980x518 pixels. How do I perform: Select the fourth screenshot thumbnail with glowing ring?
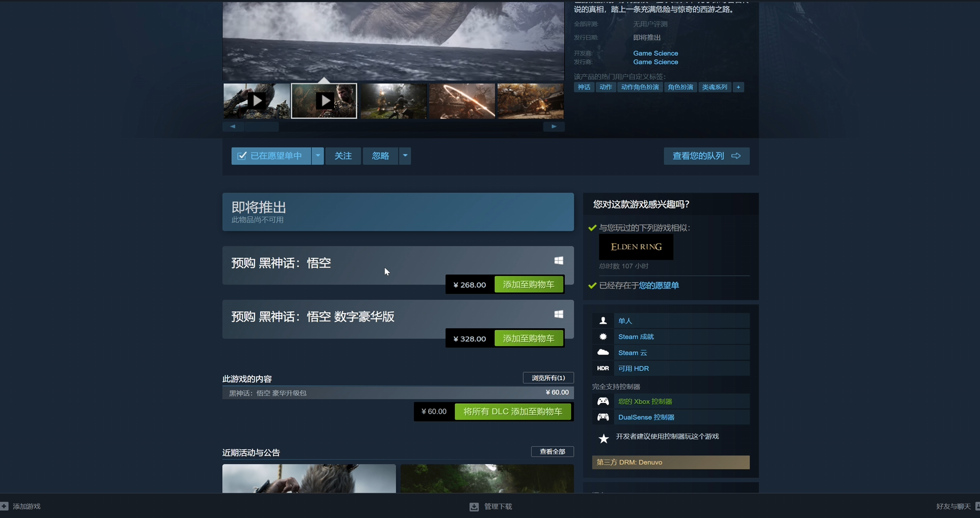[x=462, y=101]
